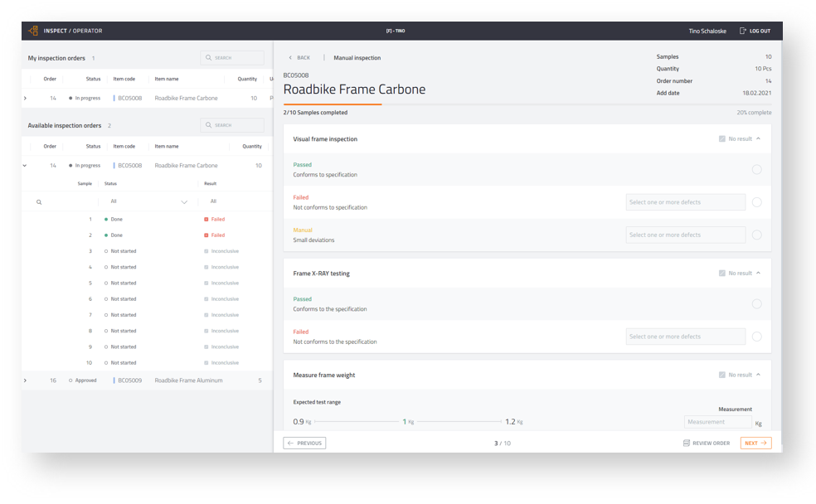The width and height of the screenshot is (816, 504).
Task: Click search field in Available inspection orders
Action: tap(232, 125)
